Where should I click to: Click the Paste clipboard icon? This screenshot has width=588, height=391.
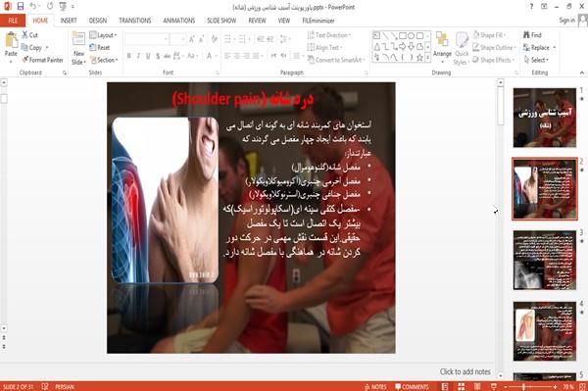pos(11,40)
